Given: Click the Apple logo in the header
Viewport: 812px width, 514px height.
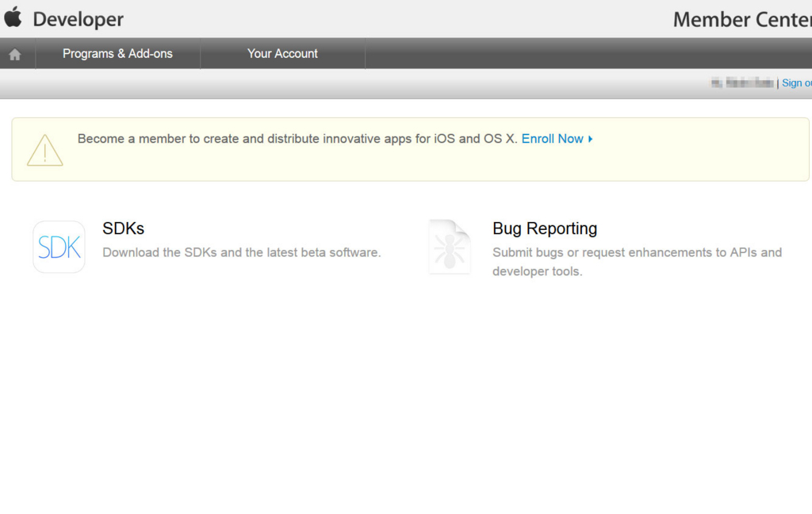Looking at the screenshot, I should [13, 17].
